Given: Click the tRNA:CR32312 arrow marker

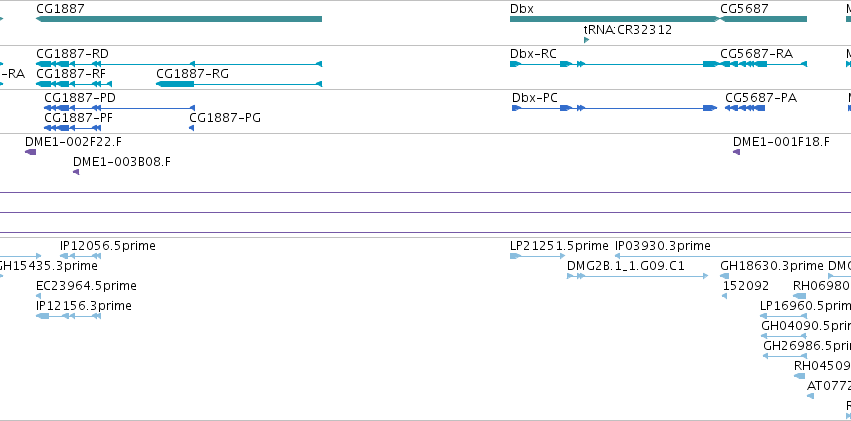Looking at the screenshot, I should [586, 40].
